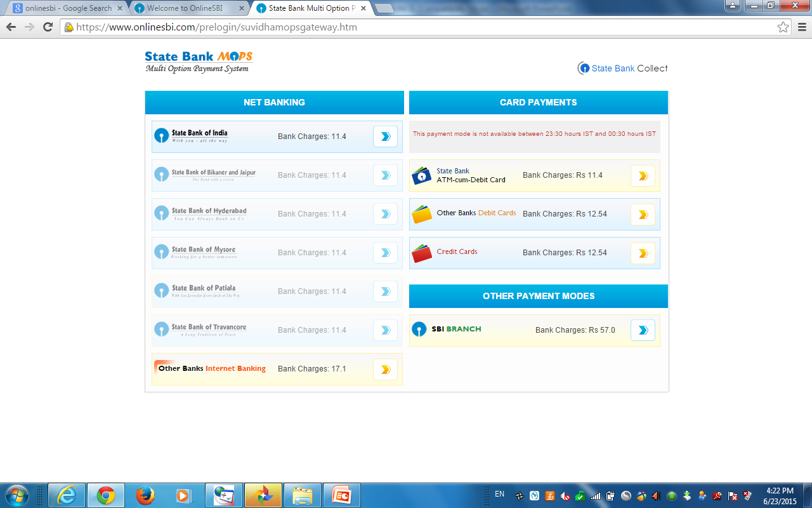Screen dimensions: 812x508
Task: Click the payment mode unavailability notice
Action: [x=534, y=134]
